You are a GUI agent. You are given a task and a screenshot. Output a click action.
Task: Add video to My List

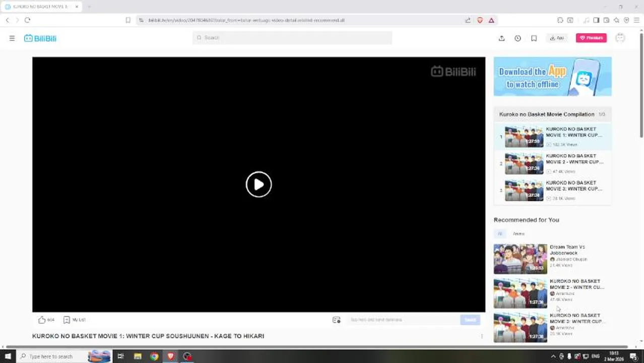[x=74, y=320]
